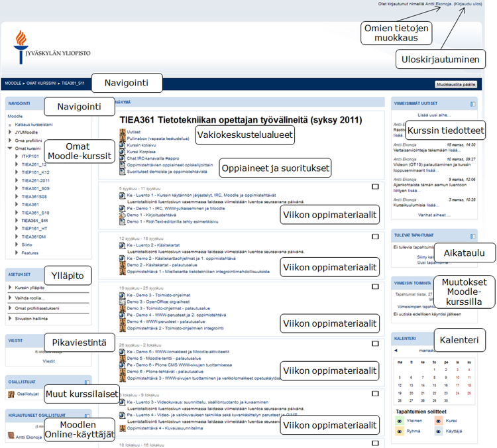Expand the Oma profiilini node arrow
Screen dimensions: 497x448
10,140
